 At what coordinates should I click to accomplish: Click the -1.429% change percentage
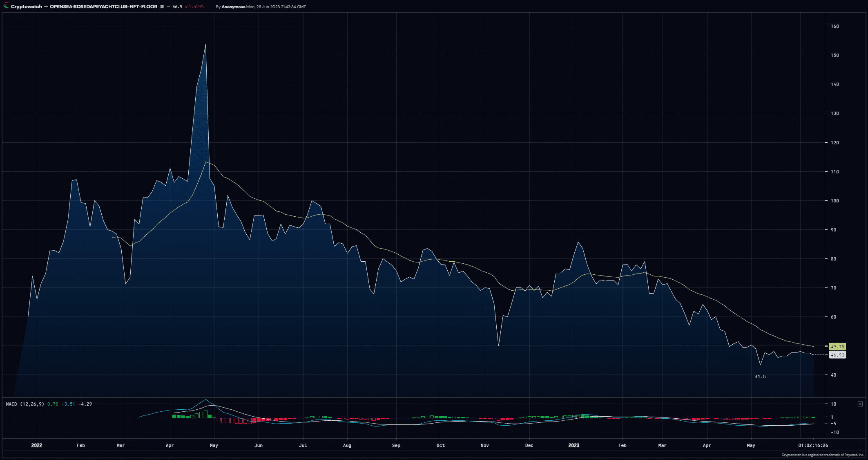[x=196, y=7]
